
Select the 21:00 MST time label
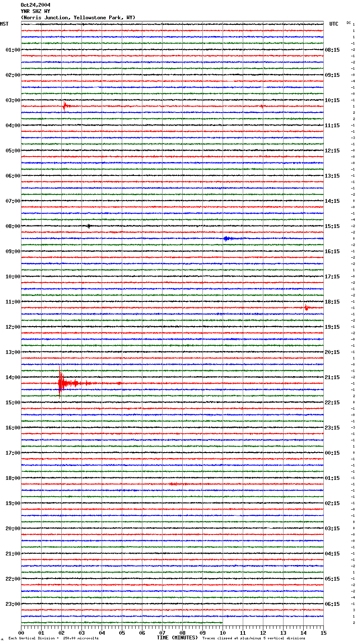point(13,554)
